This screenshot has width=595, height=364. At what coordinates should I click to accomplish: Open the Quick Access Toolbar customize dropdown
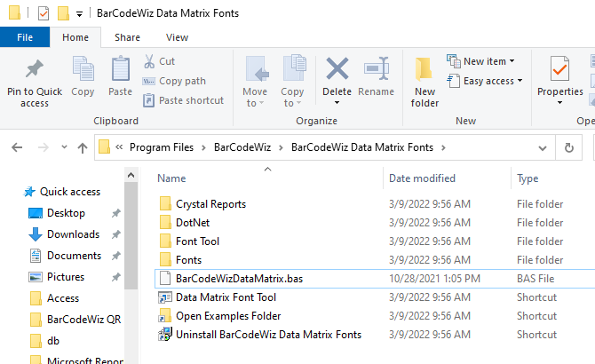79,14
